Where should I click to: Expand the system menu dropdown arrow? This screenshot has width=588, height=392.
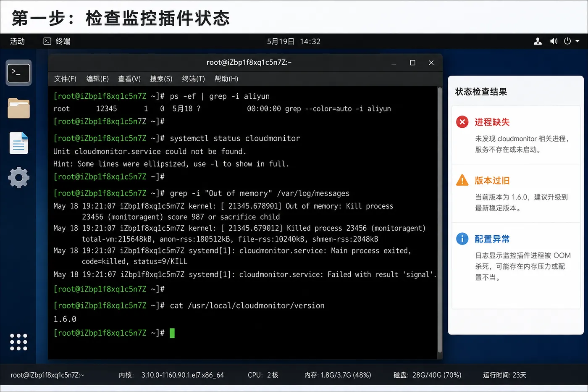[577, 41]
